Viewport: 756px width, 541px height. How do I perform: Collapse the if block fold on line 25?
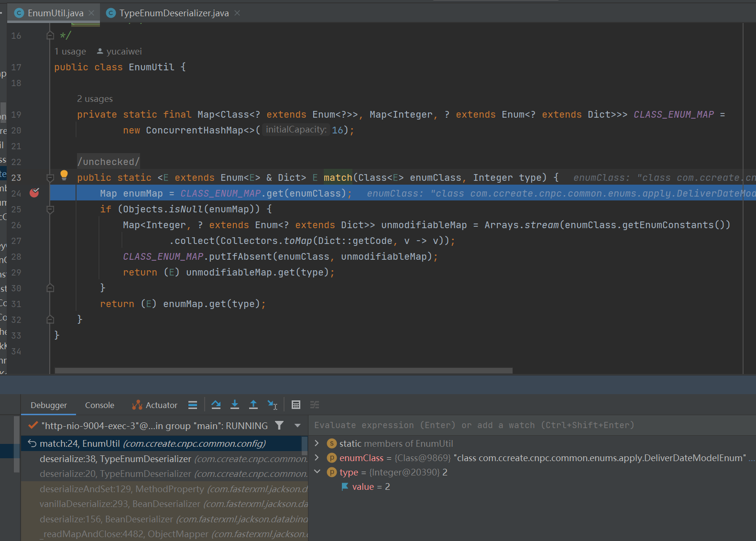tap(50, 210)
